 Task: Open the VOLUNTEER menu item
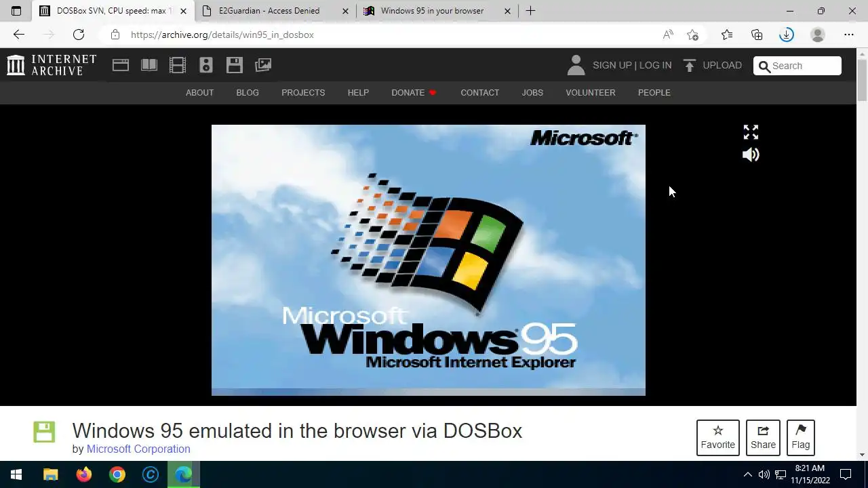tap(591, 92)
